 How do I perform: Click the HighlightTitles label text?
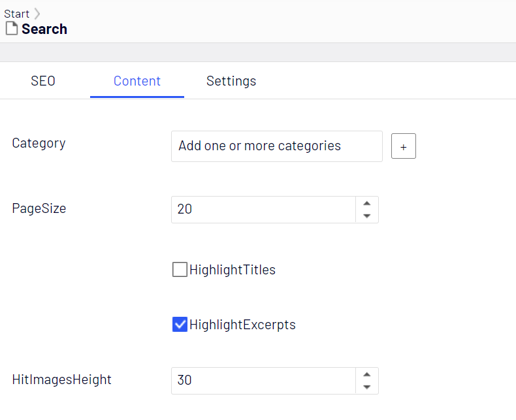233,270
